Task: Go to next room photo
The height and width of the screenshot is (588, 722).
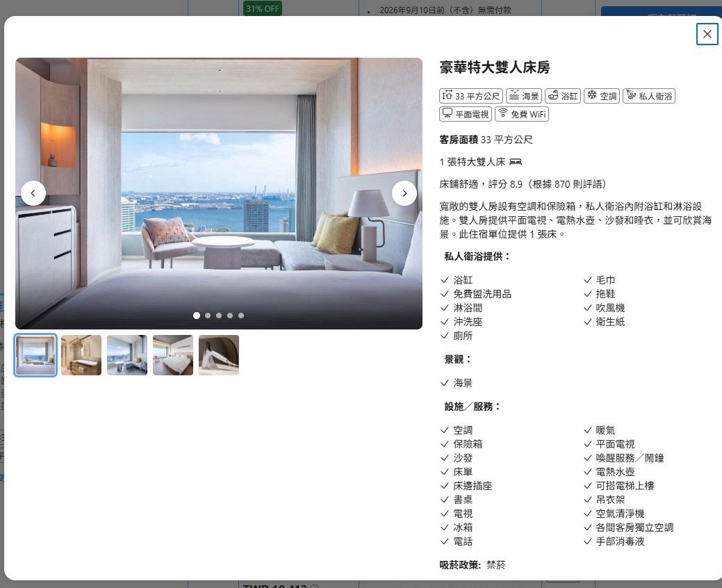Action: coord(404,193)
